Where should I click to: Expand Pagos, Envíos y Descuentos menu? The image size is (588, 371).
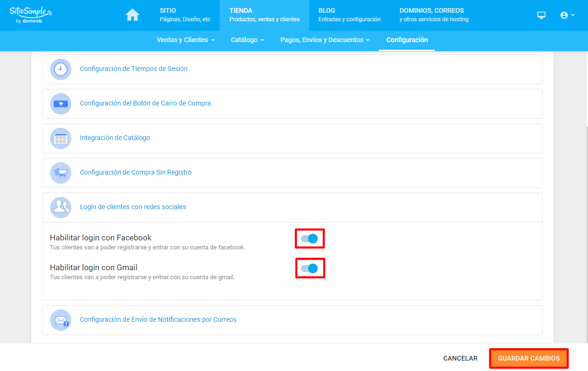tap(325, 40)
